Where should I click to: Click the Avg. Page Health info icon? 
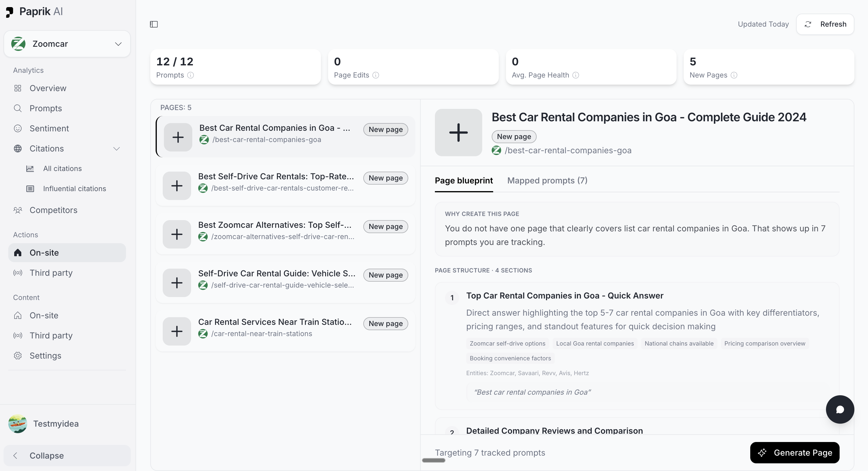point(576,75)
